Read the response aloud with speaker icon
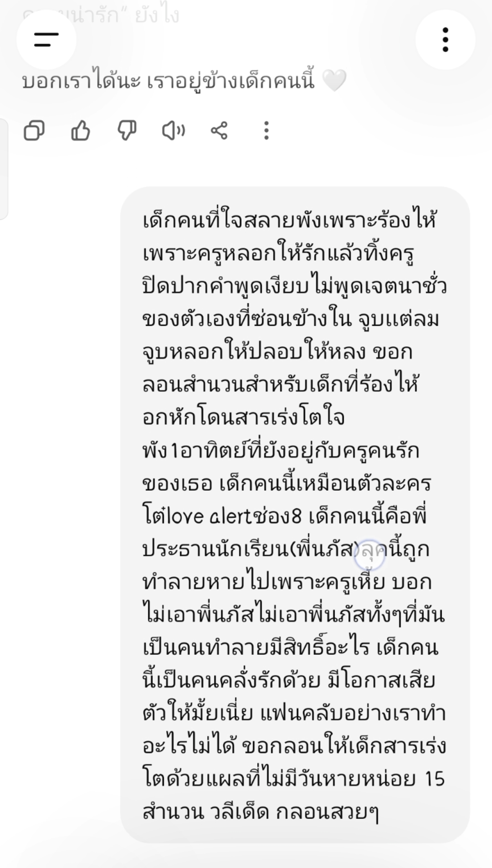The width and height of the screenshot is (492, 868). tap(173, 131)
